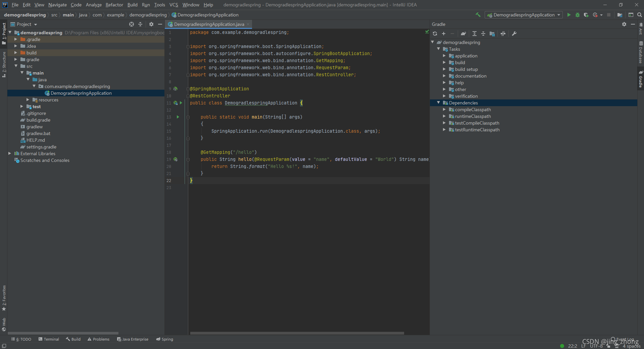Expand compileClasspath dependencies
644x349 pixels.
click(444, 110)
